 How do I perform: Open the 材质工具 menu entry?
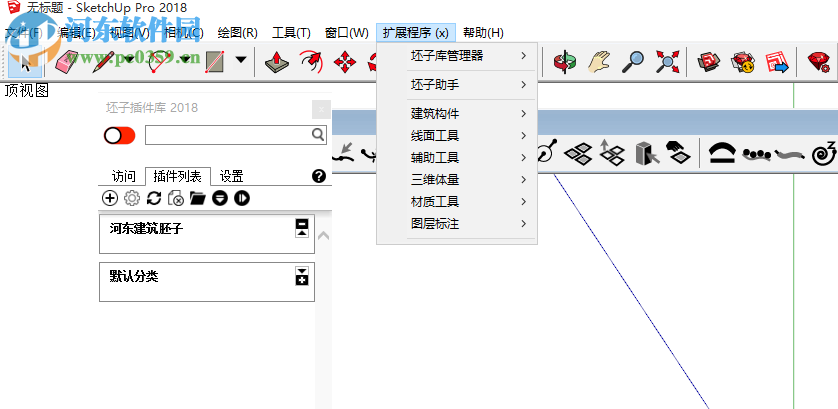click(x=457, y=202)
